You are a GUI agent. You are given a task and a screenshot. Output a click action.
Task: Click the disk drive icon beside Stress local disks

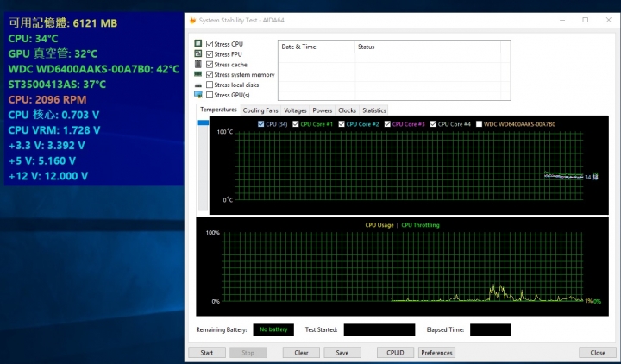coord(198,85)
